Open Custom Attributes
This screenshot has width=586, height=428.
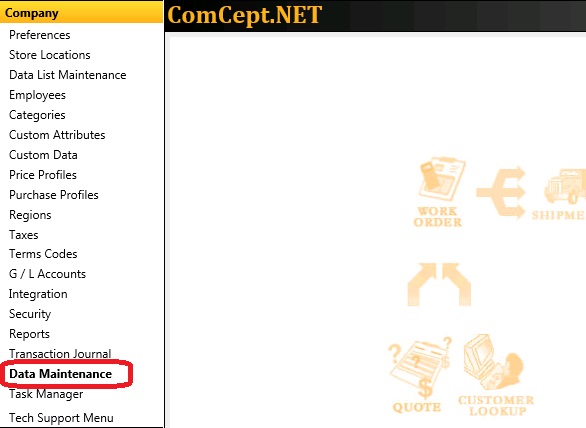point(57,135)
